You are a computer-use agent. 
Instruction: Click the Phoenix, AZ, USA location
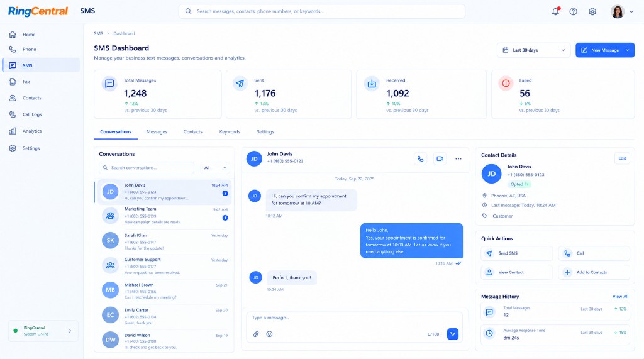tap(508, 196)
